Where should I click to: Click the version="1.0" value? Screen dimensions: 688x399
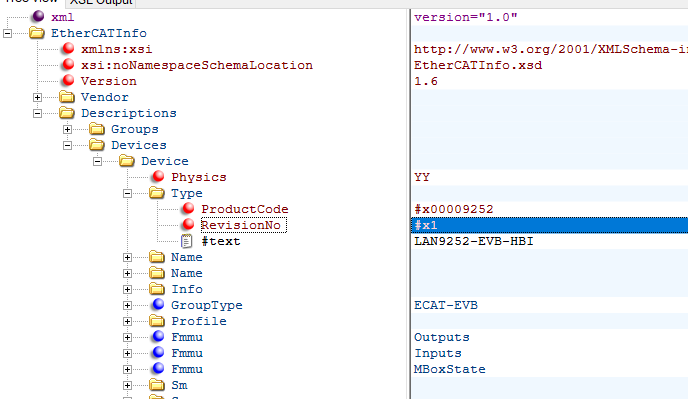click(x=466, y=17)
